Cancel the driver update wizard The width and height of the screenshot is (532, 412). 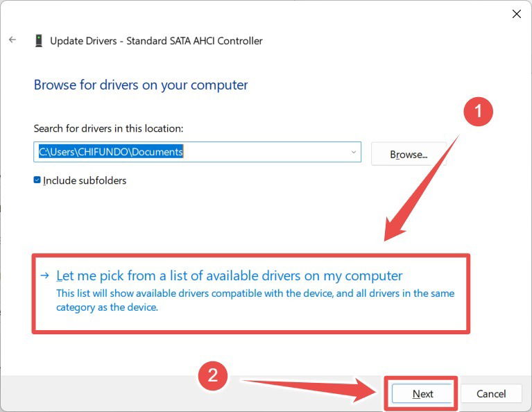(x=491, y=394)
